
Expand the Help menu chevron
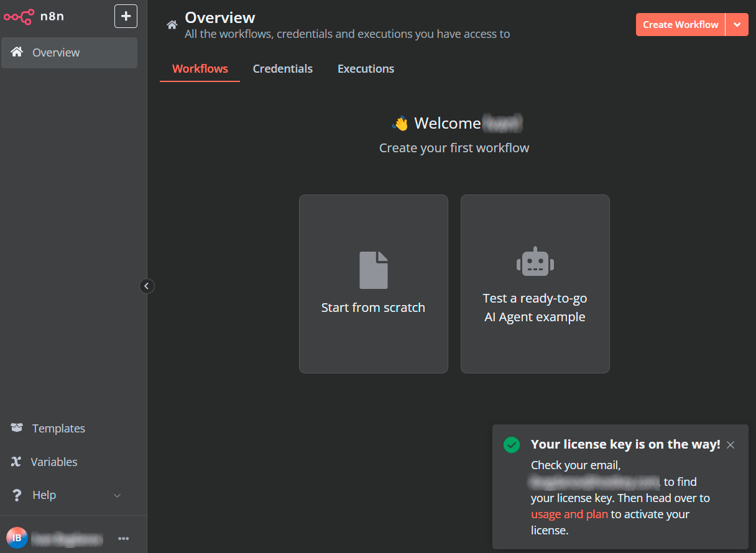[x=117, y=495]
